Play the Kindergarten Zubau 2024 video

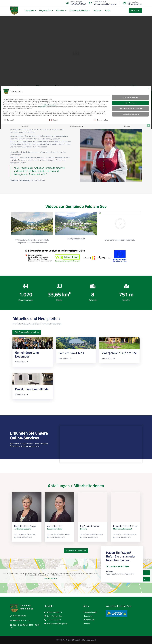[x=120, y=224]
